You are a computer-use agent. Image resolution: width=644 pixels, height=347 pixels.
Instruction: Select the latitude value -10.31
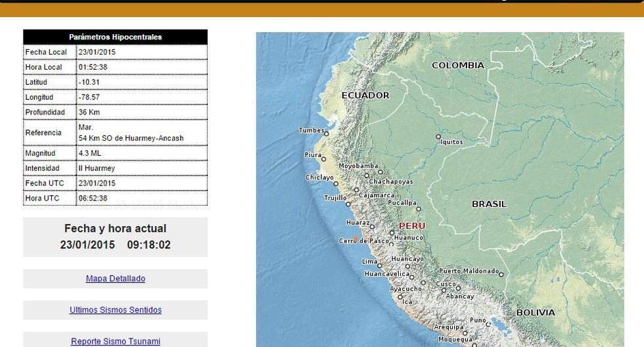(x=89, y=82)
